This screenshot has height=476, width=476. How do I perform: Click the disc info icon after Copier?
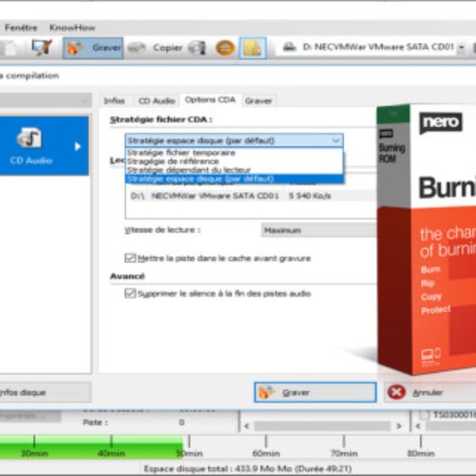click(197, 48)
